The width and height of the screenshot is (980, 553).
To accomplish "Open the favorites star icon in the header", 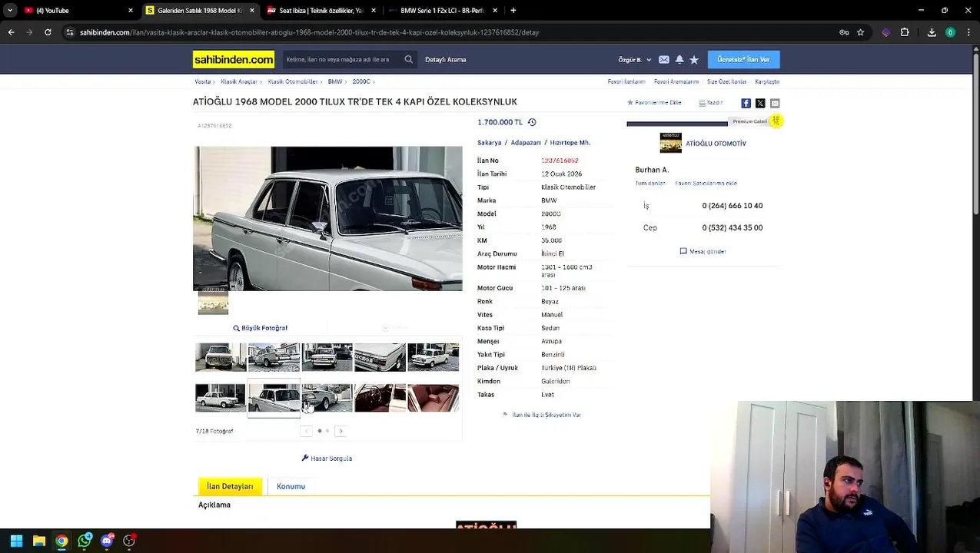I will (694, 59).
